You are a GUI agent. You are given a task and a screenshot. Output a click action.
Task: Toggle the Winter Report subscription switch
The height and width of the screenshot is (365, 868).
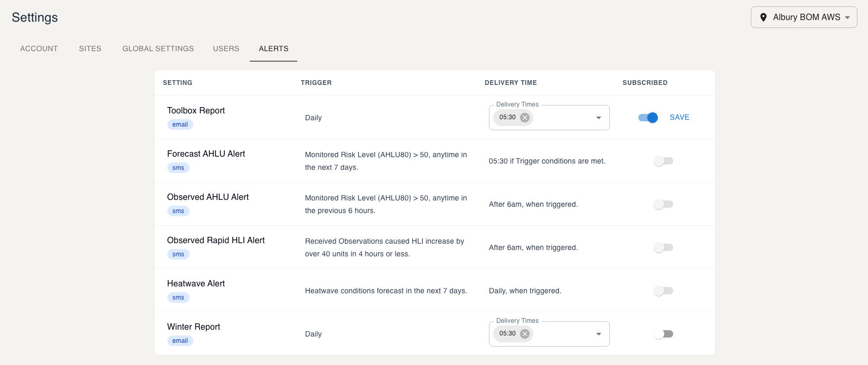[x=663, y=334]
